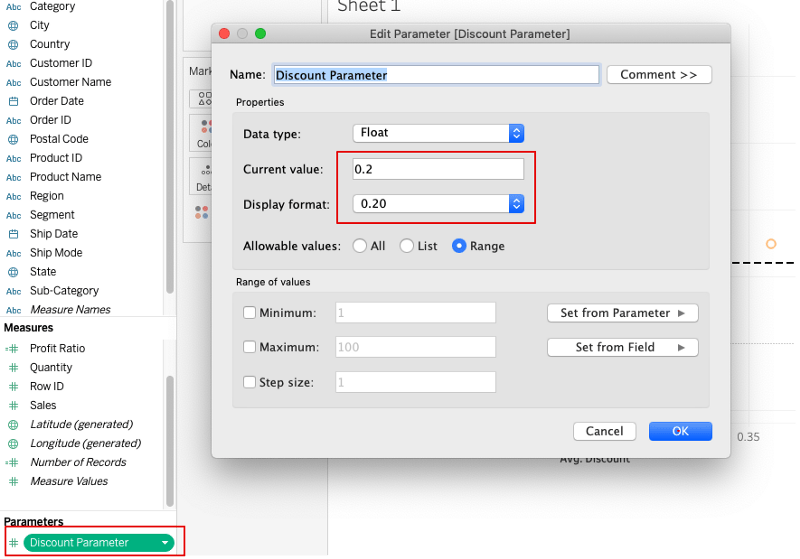Open the Display format dropdown
This screenshot has width=800, height=559.
pyautogui.click(x=438, y=204)
